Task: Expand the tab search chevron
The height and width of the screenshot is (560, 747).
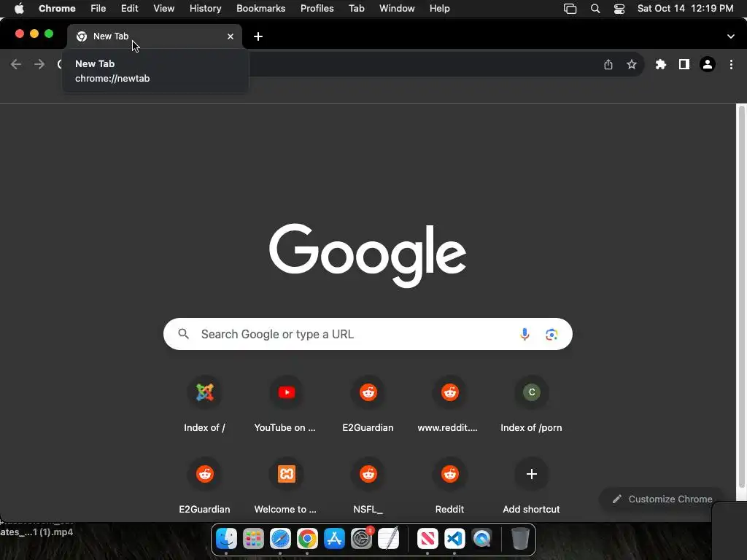Action: tap(731, 36)
